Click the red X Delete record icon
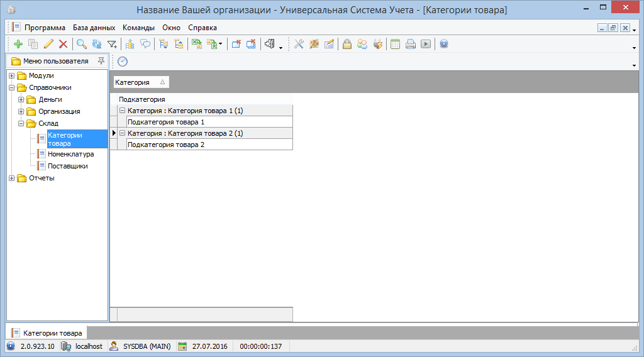Image resolution: width=644 pixels, height=357 pixels. pos(63,44)
